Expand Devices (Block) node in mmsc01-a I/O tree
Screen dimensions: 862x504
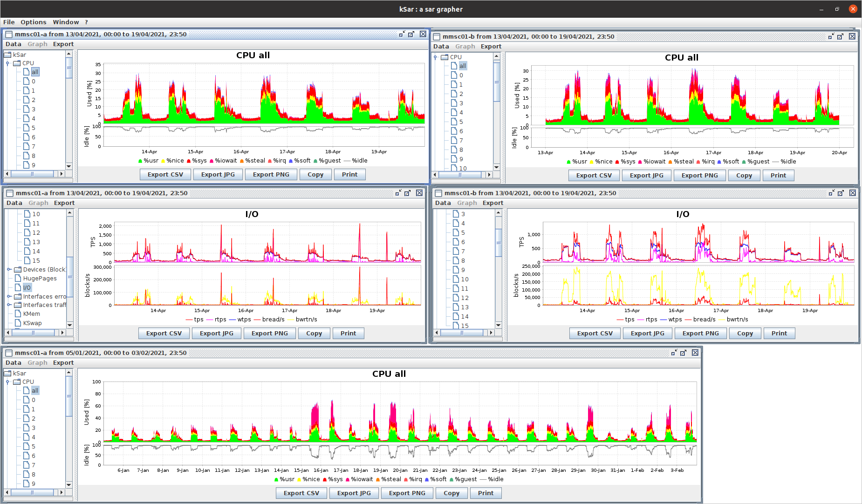9,269
